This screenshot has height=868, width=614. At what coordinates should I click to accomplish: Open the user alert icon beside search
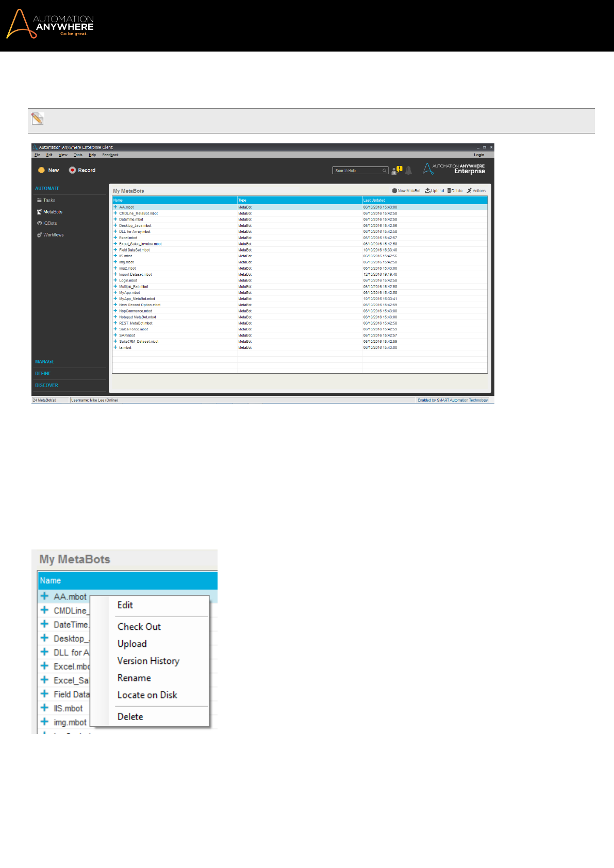click(x=397, y=170)
